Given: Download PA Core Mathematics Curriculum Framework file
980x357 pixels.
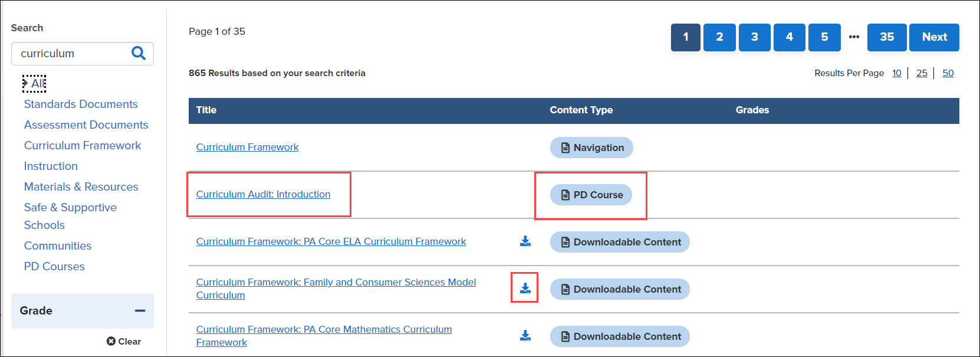Looking at the screenshot, I should 525,336.
